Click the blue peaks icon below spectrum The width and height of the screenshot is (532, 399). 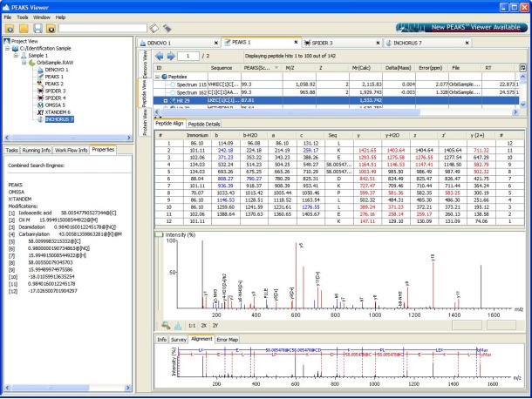click(178, 326)
